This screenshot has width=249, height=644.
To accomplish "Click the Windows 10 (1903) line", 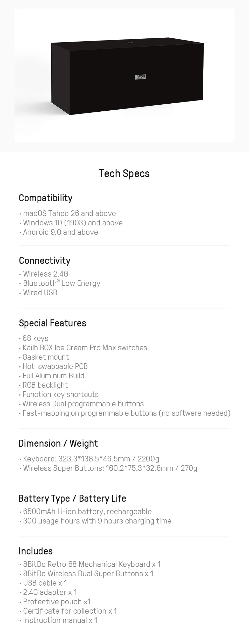I will click(x=73, y=223).
